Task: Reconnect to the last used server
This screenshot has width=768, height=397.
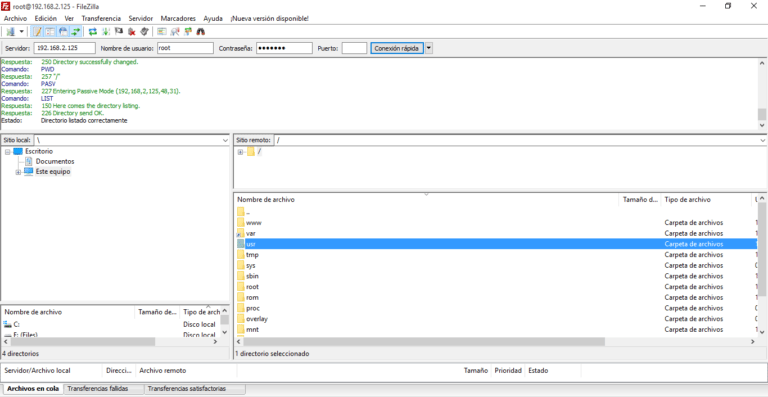Action: click(x=144, y=32)
